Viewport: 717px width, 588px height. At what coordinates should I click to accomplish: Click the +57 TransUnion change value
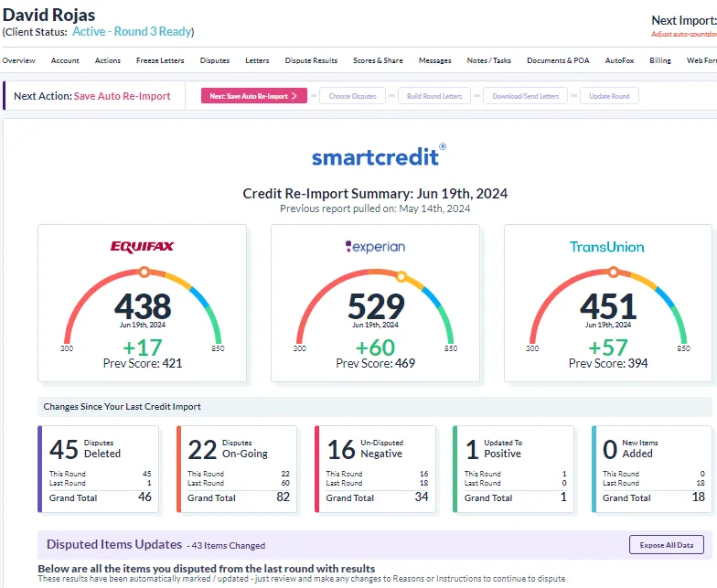coord(607,347)
